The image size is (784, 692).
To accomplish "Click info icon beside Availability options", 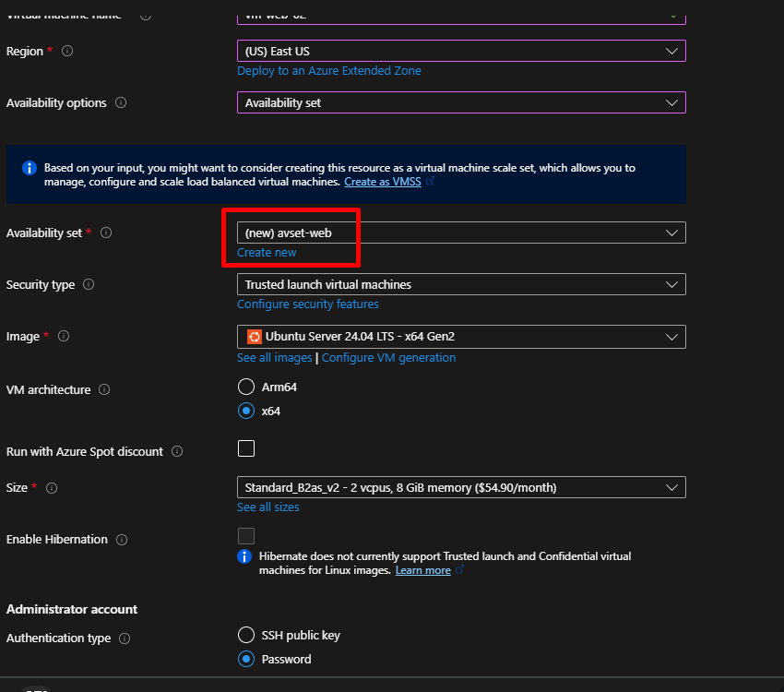I will [121, 103].
